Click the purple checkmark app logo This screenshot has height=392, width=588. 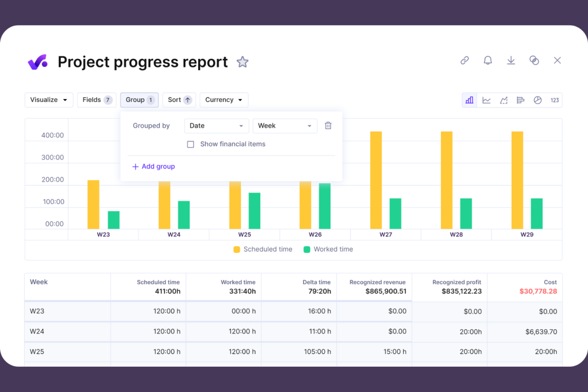(x=38, y=62)
